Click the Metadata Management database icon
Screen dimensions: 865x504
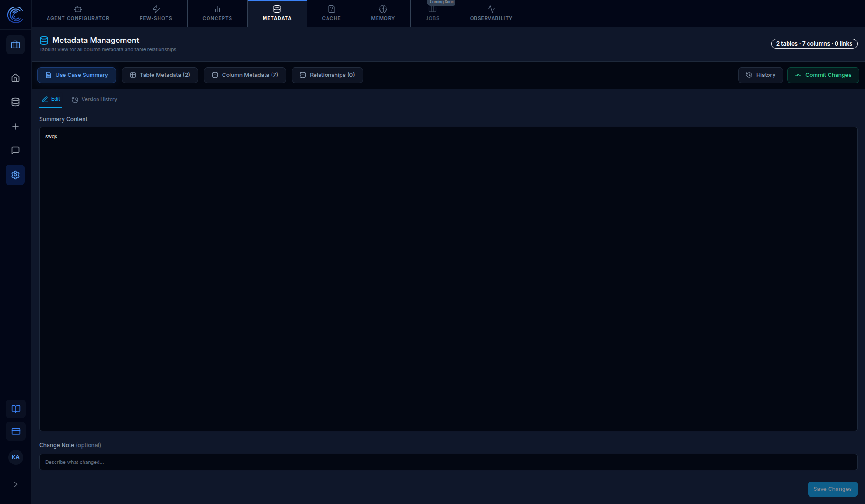point(44,41)
